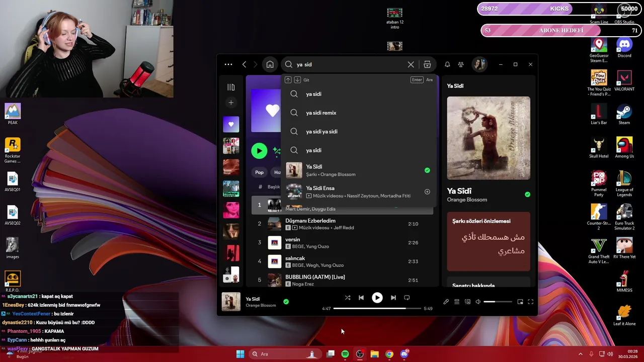
Task: Open Among Us desktop shortcut
Action: pos(624,148)
